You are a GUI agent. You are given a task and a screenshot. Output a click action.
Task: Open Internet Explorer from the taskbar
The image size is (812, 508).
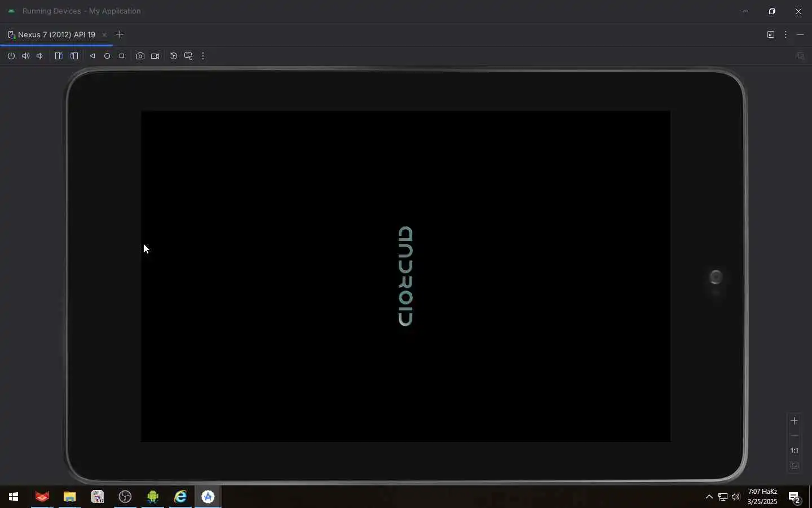[180, 497]
